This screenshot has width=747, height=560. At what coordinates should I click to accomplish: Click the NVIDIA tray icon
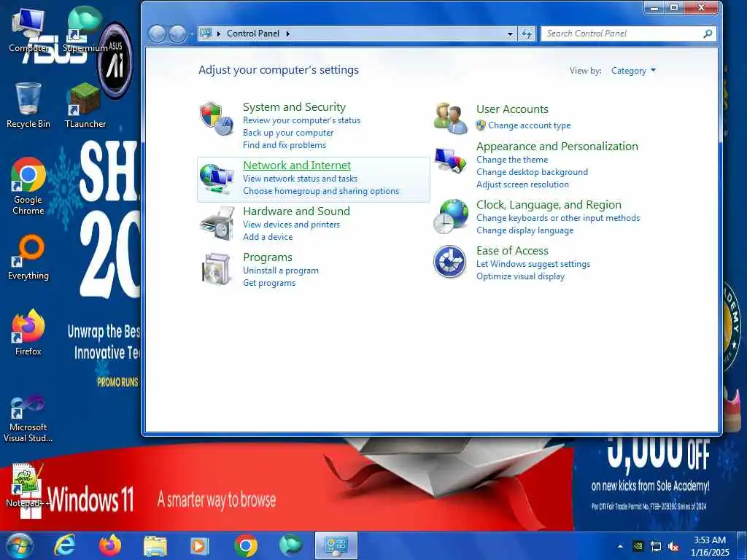tap(638, 546)
